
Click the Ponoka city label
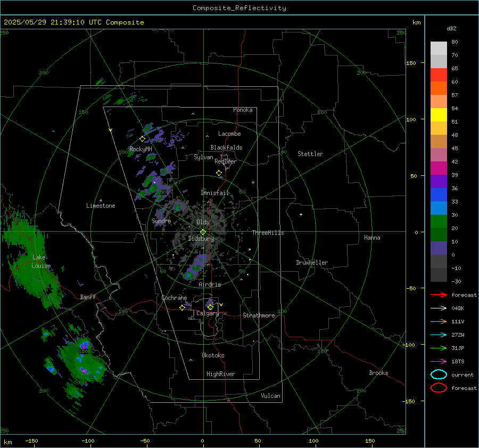(x=243, y=110)
